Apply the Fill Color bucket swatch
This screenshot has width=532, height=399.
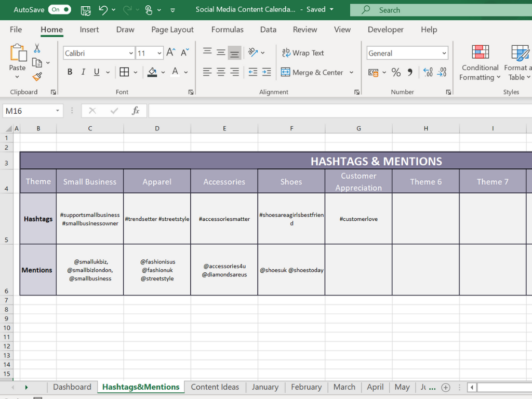[152, 72]
